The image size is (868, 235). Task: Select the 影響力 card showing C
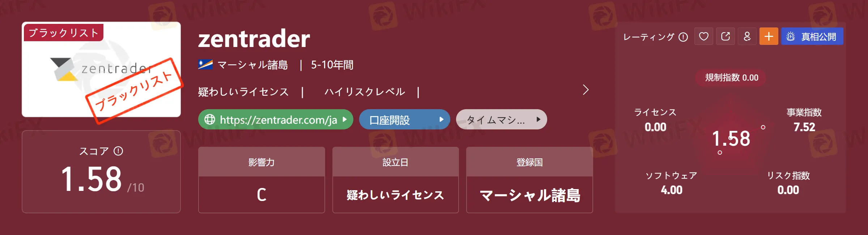261,180
